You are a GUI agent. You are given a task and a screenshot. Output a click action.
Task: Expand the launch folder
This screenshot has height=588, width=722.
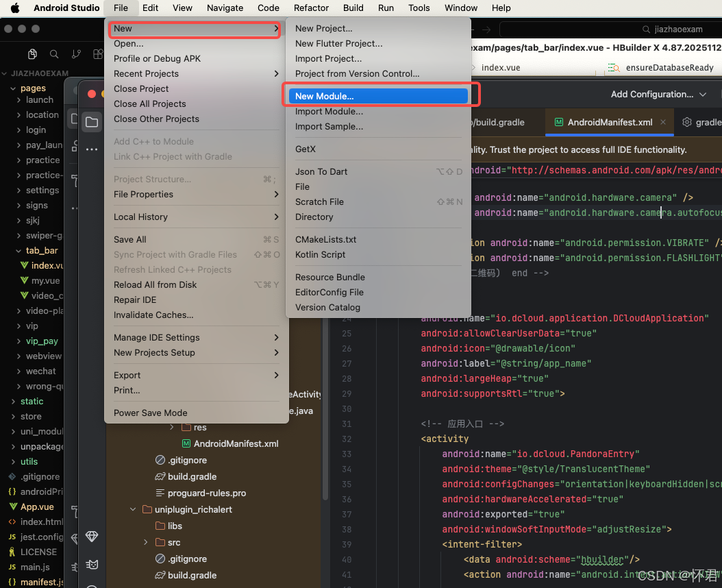pyautogui.click(x=18, y=100)
